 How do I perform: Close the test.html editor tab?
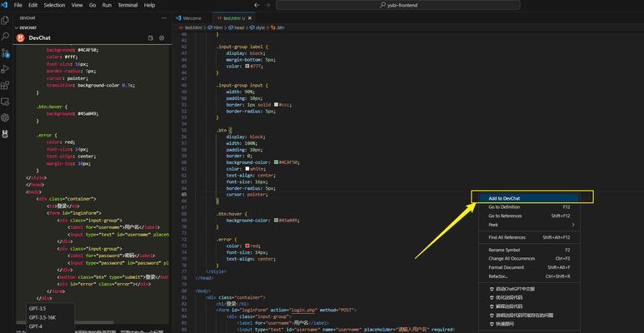(250, 18)
